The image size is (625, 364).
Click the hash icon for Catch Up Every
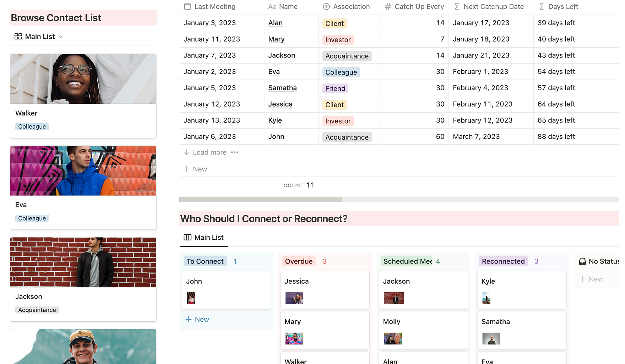pyautogui.click(x=388, y=7)
